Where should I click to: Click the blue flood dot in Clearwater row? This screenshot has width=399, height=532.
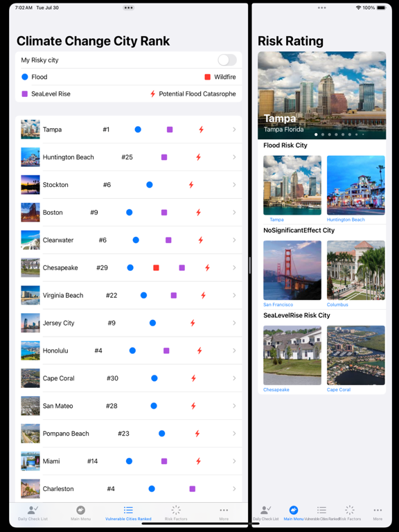click(136, 240)
